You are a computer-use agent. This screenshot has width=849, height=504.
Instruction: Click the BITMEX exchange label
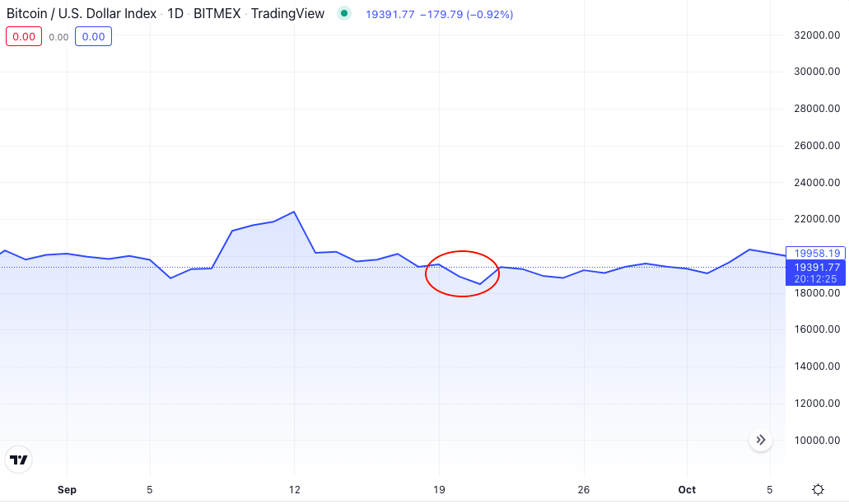pyautogui.click(x=217, y=13)
